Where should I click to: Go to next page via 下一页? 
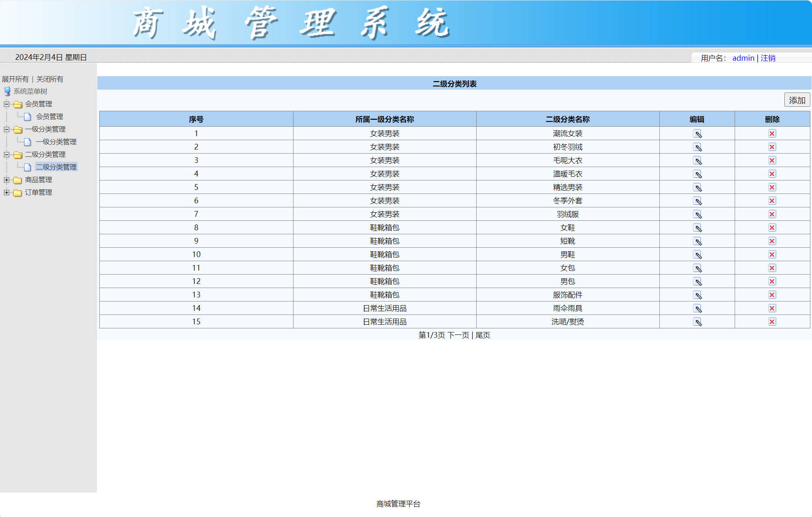coord(458,335)
